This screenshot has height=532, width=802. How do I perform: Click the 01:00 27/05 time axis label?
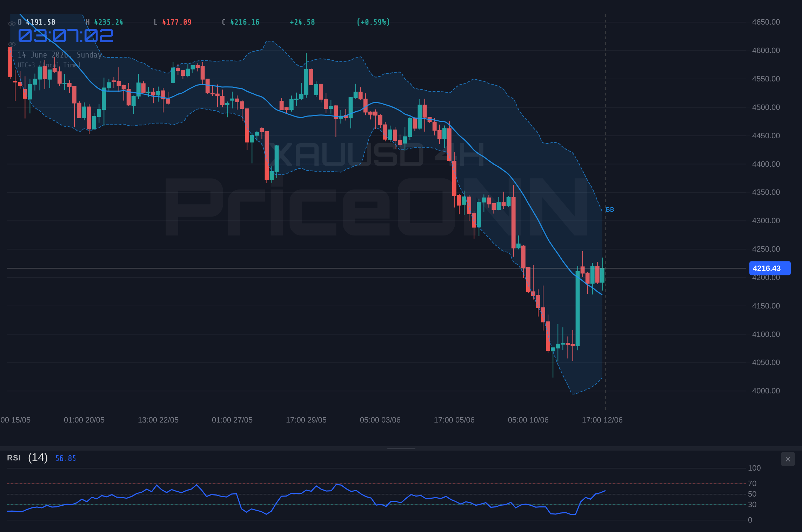pos(232,420)
